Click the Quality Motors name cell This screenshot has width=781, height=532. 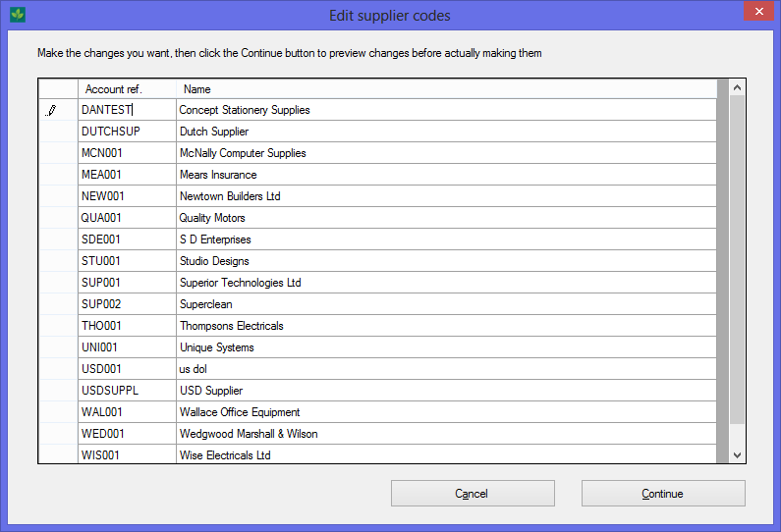pos(446,218)
